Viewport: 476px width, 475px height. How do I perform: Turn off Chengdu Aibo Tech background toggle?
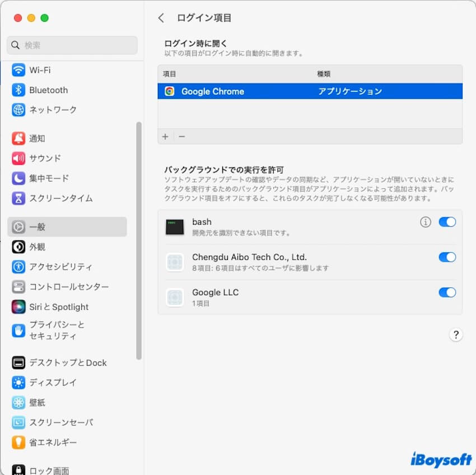coord(447,257)
